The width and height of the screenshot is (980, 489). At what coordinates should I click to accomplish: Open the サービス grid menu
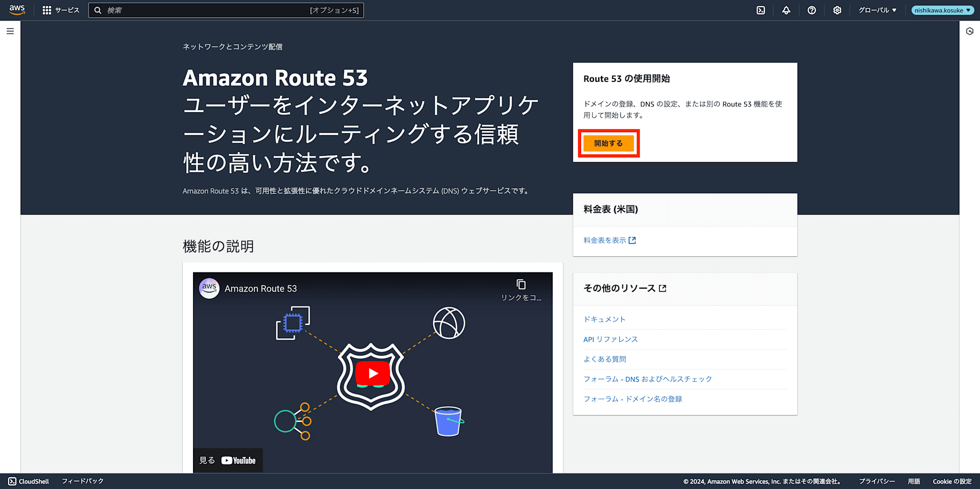pyautogui.click(x=61, y=10)
